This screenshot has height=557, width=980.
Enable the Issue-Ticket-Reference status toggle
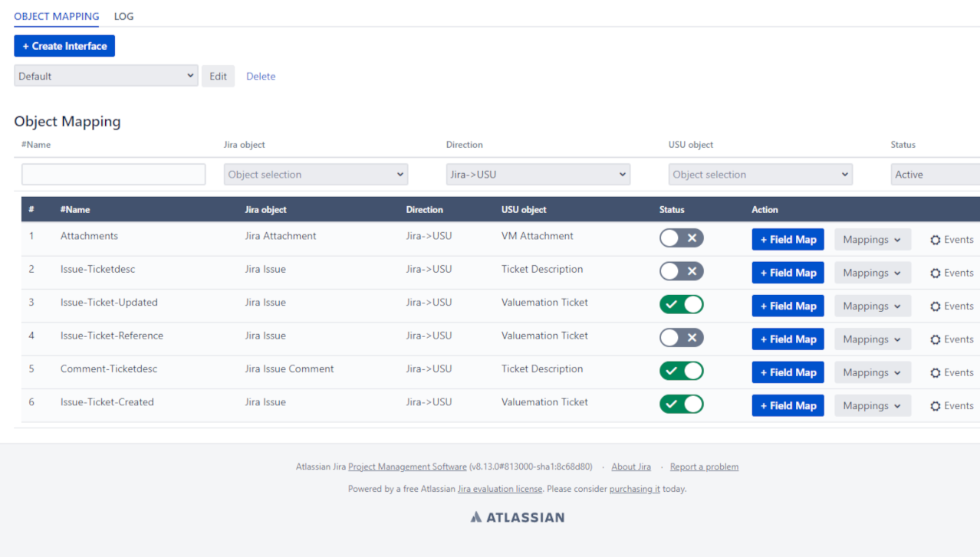tap(682, 338)
